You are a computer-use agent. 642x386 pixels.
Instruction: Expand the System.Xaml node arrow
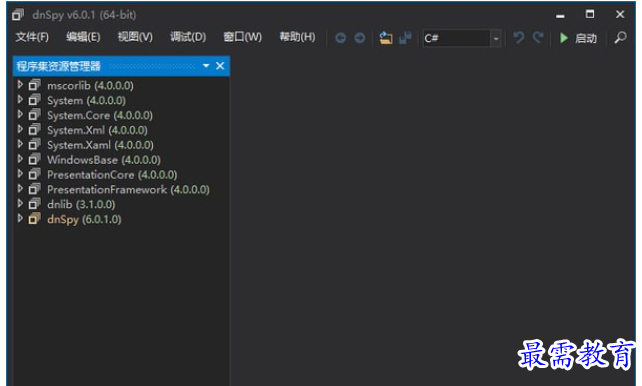(20, 144)
